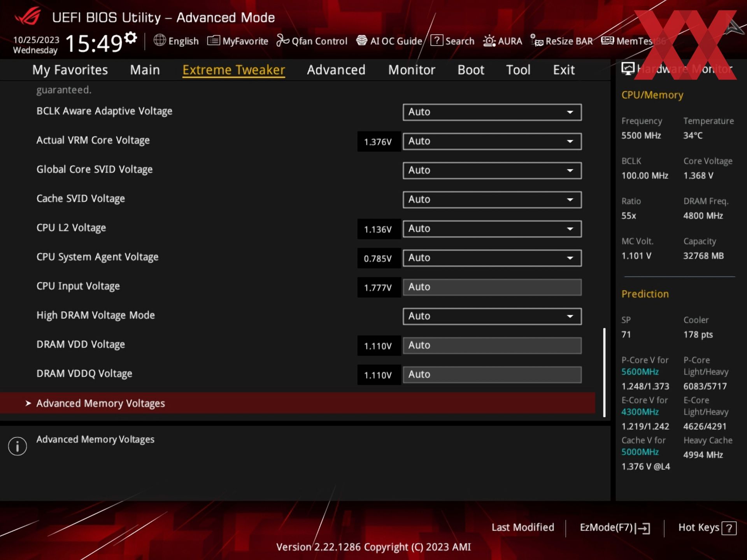747x560 pixels.
Task: Click the 1.136V L2 voltage value
Action: (x=378, y=229)
